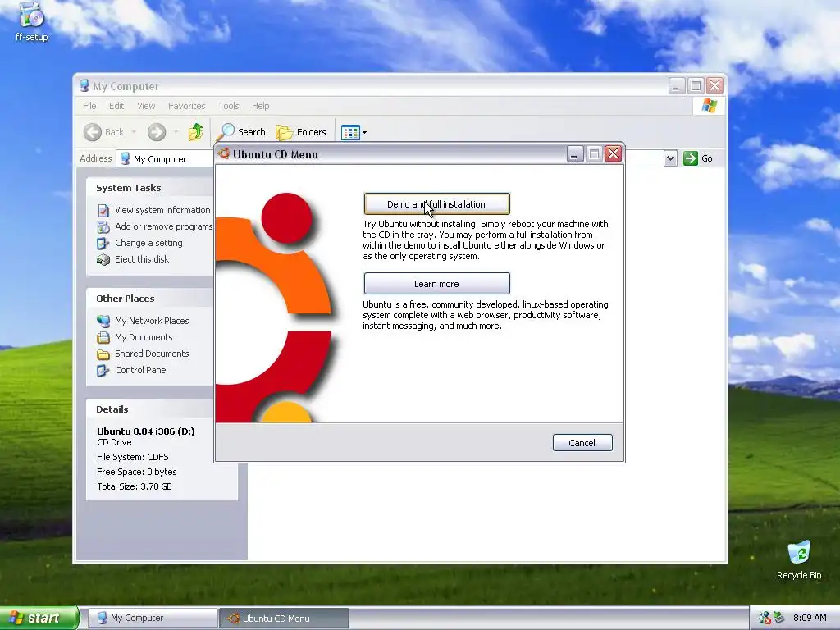
Task: Open My Documents link
Action: [144, 337]
